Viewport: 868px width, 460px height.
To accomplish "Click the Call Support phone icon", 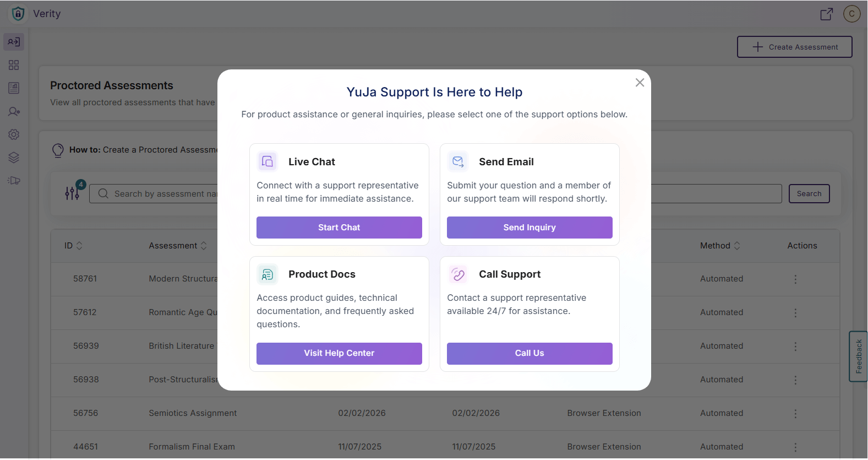I will (x=458, y=274).
